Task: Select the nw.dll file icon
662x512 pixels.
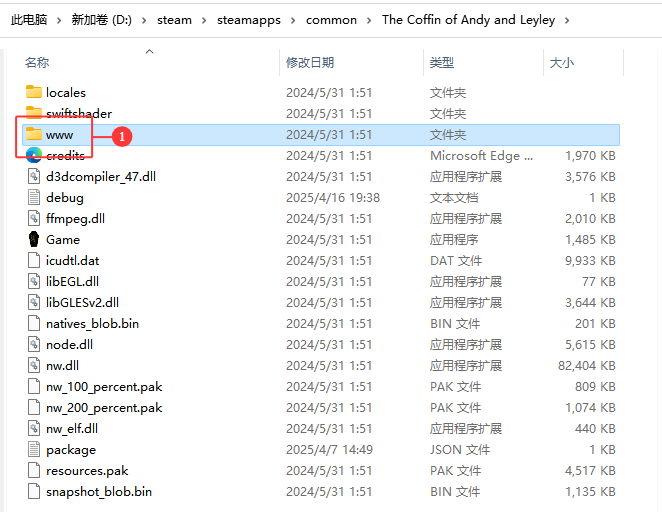Action: (x=34, y=365)
